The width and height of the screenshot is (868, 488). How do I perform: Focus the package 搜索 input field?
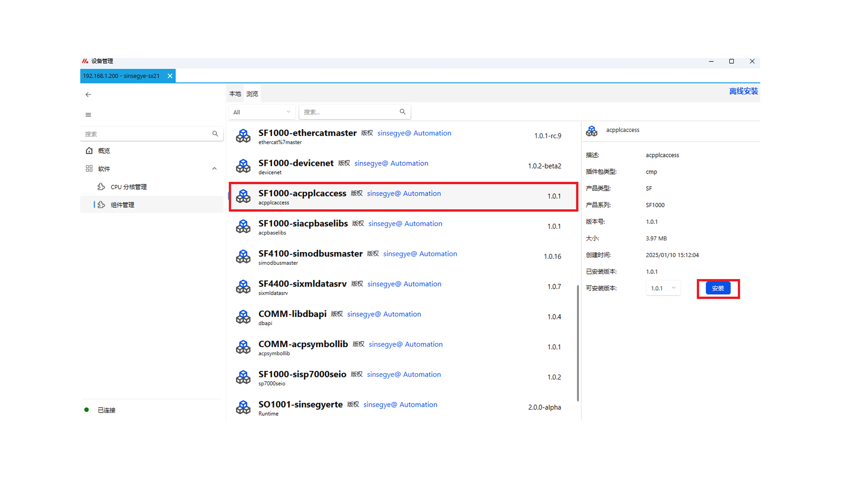pyautogui.click(x=348, y=112)
